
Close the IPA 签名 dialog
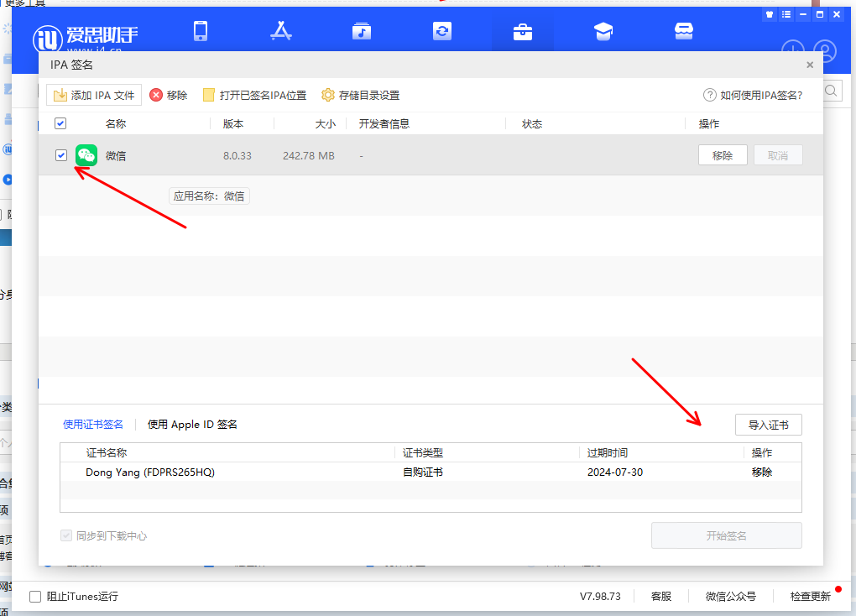[x=810, y=65]
